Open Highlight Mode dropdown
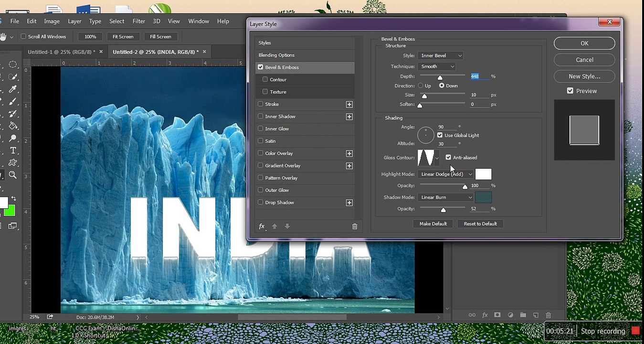The image size is (644, 344). pyautogui.click(x=445, y=174)
